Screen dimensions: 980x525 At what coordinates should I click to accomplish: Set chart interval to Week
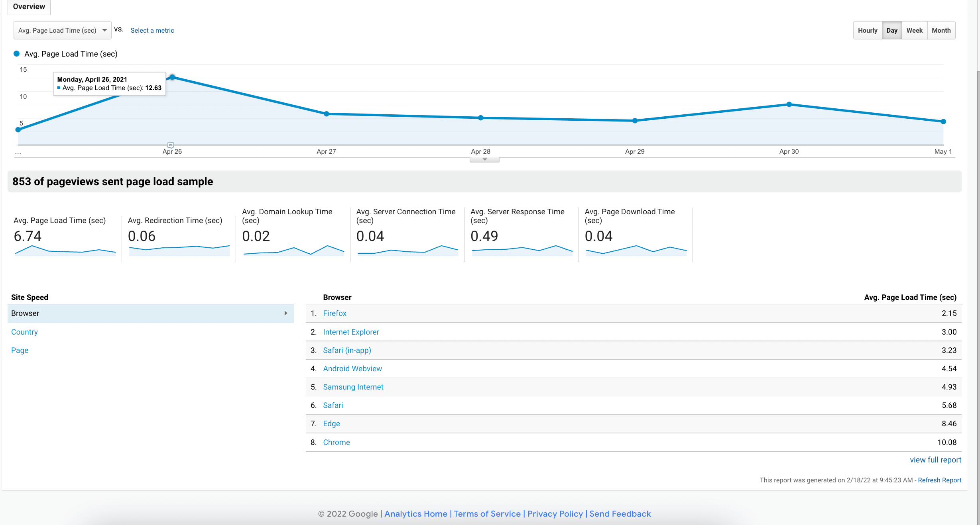[914, 30]
